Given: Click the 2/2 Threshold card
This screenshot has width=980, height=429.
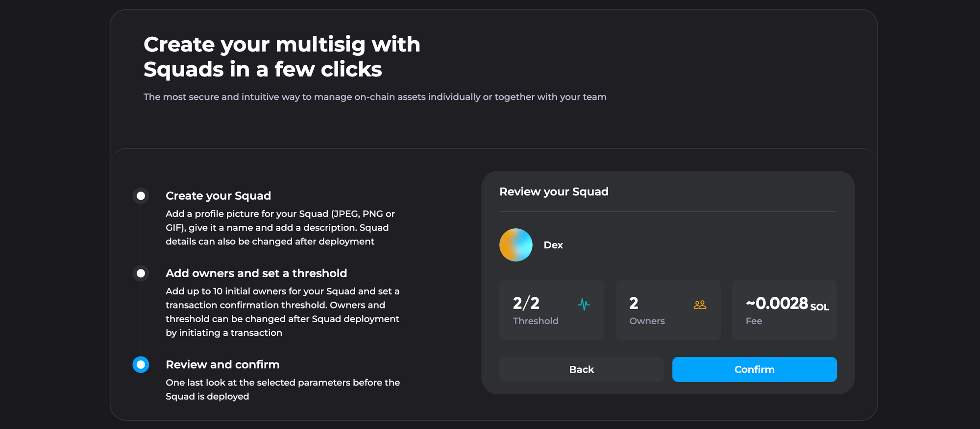Looking at the screenshot, I should coord(551,310).
